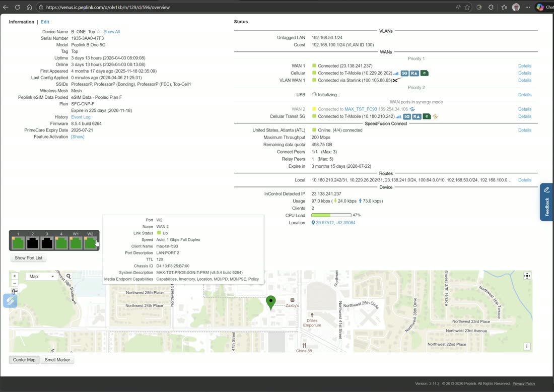
Task: Click Cellular Transit synergy icon
Action: (x=435, y=116)
